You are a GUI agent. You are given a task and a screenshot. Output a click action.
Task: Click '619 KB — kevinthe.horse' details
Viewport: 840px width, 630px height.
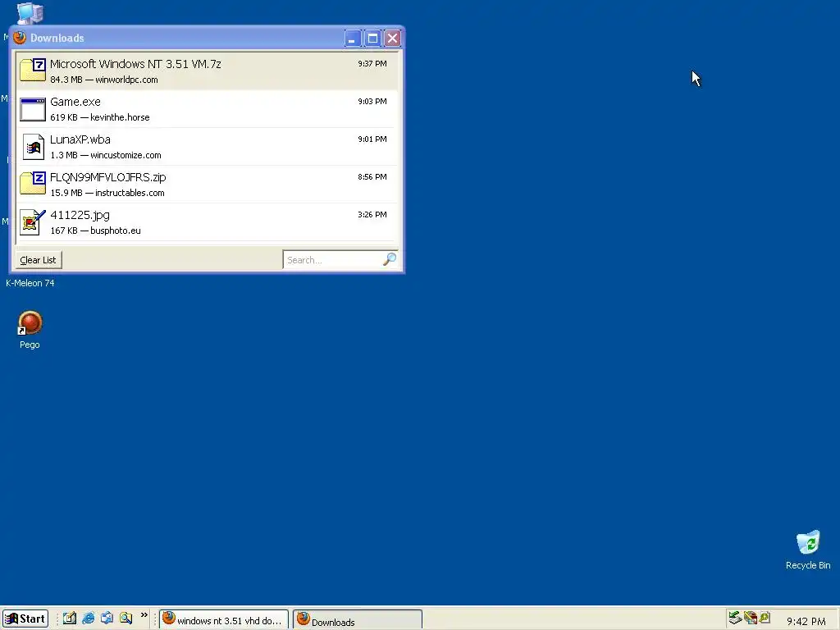coord(100,117)
